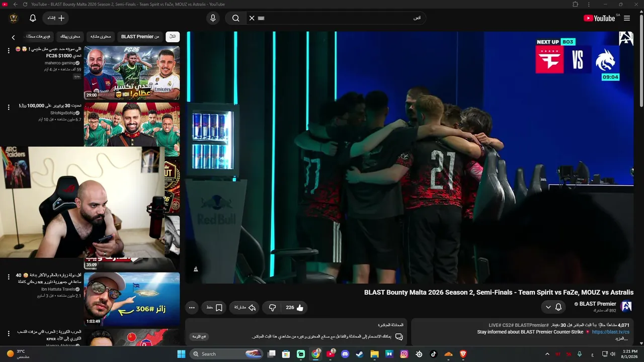Select the 'من BLAST Premier' chip

(x=140, y=37)
